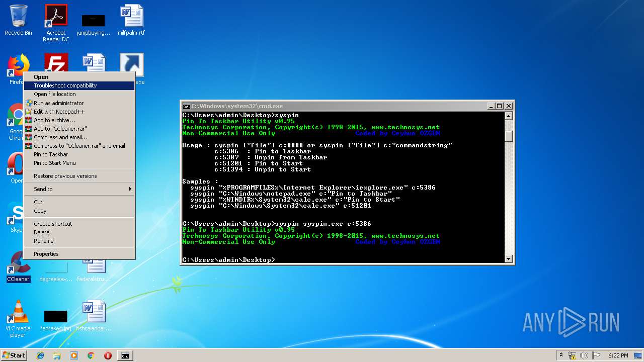Choose Restore previous versions
Image resolution: width=644 pixels, height=362 pixels.
79,176
